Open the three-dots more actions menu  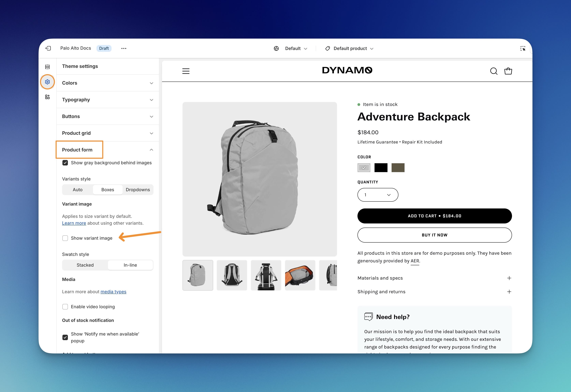point(124,48)
